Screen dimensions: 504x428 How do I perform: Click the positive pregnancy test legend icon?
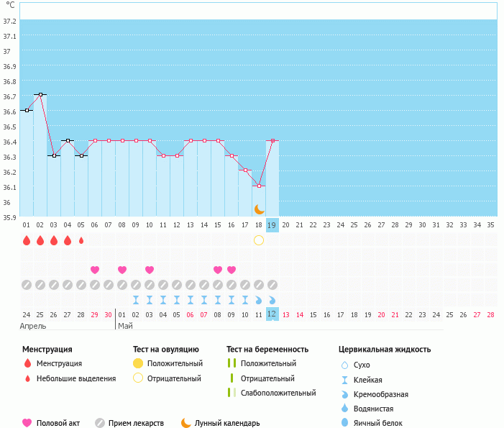tap(232, 363)
